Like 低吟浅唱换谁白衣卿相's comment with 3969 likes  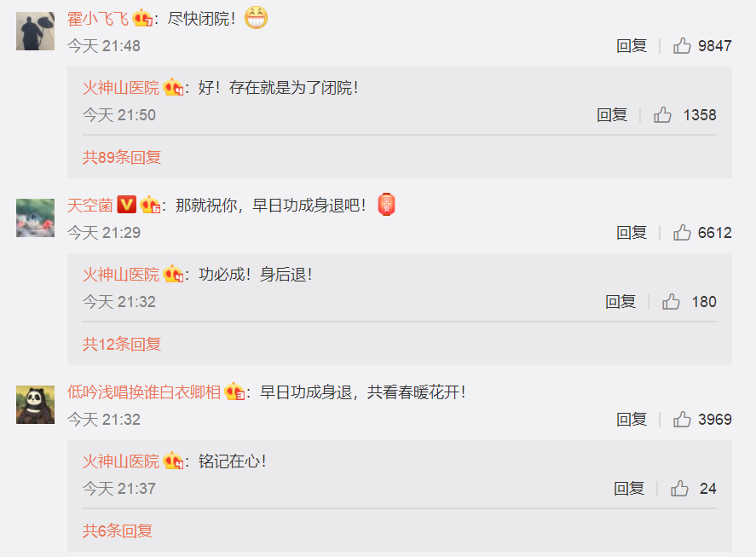pos(682,420)
